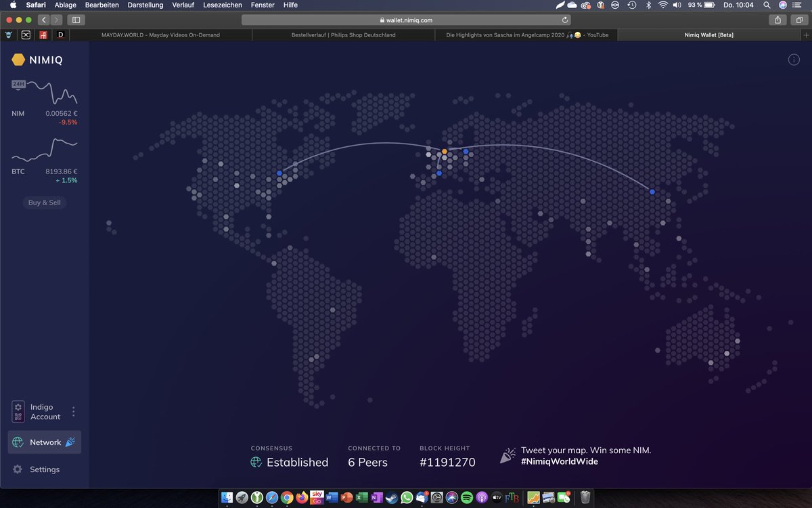Open the Fenster menu
This screenshot has height=508, width=812.
coord(263,5)
